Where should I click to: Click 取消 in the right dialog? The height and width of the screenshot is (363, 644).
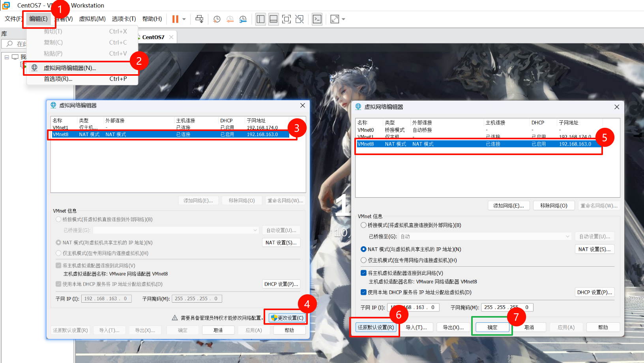[529, 327]
